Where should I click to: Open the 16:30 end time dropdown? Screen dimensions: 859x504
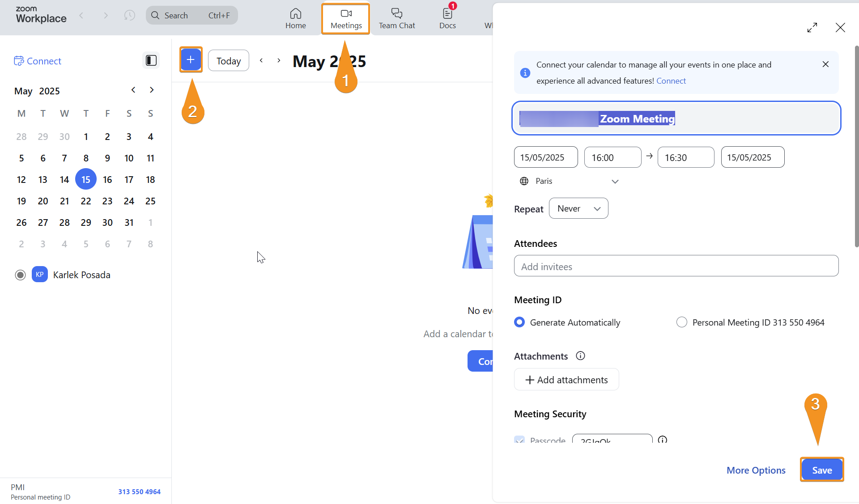point(686,157)
